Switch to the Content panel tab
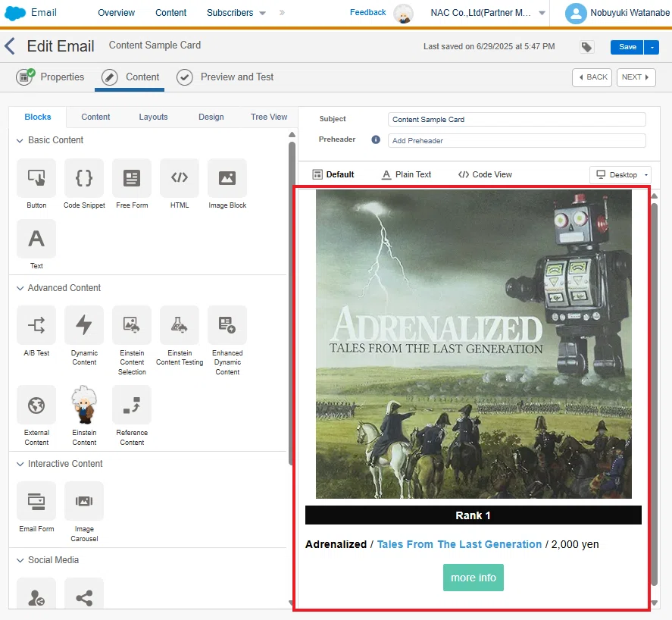 (95, 117)
